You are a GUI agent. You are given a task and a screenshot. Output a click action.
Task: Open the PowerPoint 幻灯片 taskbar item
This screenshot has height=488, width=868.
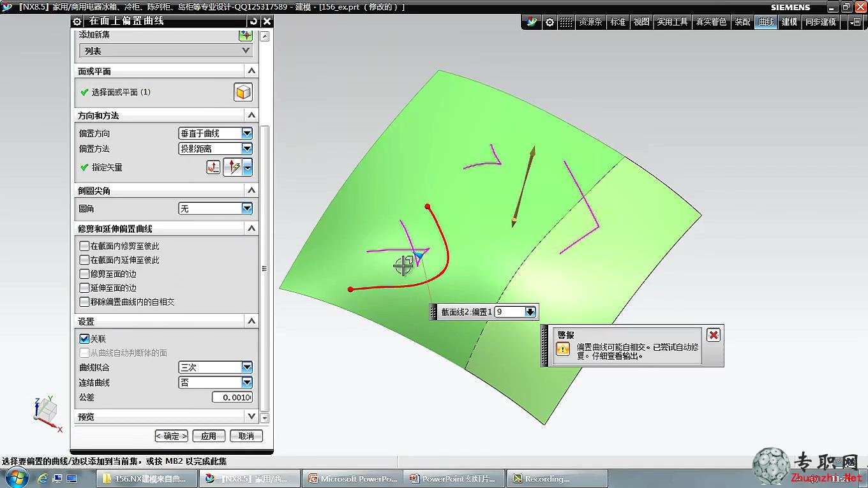tap(455, 478)
